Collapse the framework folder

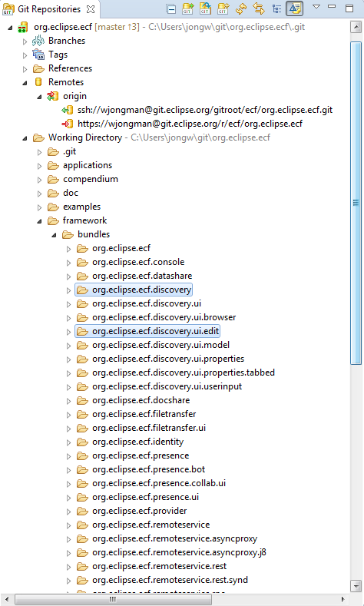point(39,221)
